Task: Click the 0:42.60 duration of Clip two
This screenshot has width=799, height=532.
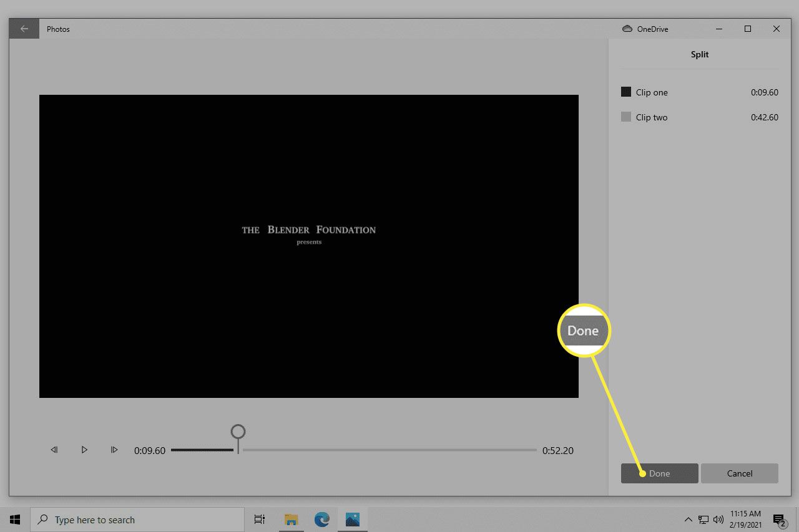Action: [x=765, y=117]
